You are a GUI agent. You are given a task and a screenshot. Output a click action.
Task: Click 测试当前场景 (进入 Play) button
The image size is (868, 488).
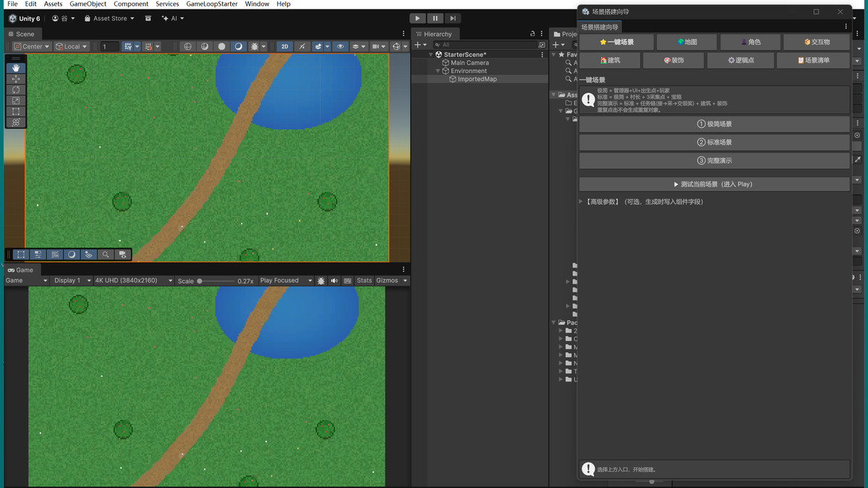click(x=714, y=184)
